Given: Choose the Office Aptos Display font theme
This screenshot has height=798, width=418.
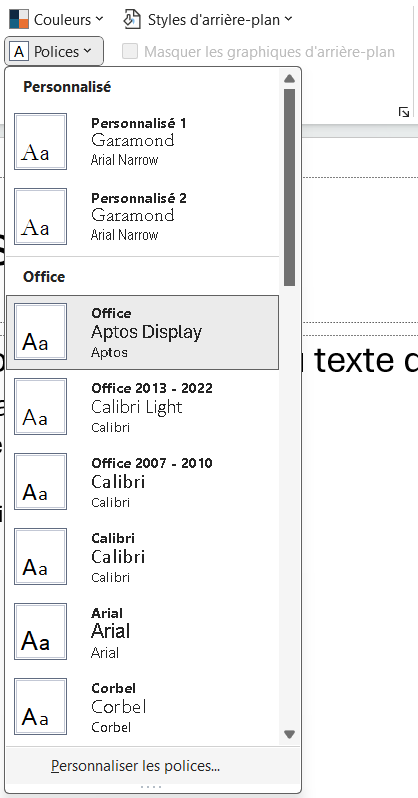Looking at the screenshot, I should 143,332.
